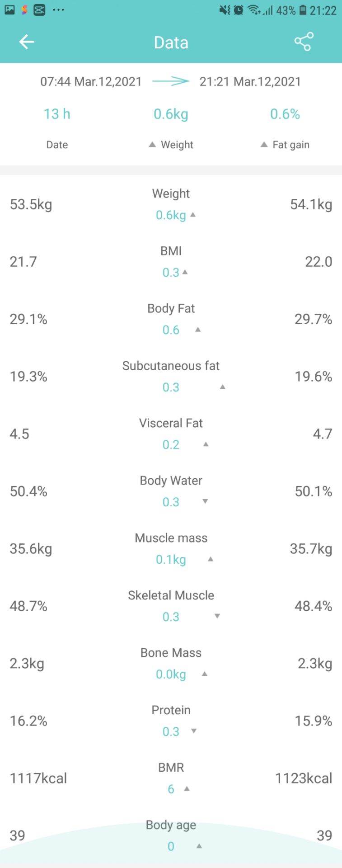Tap the back arrow icon
The width and height of the screenshot is (342, 868).
(27, 42)
